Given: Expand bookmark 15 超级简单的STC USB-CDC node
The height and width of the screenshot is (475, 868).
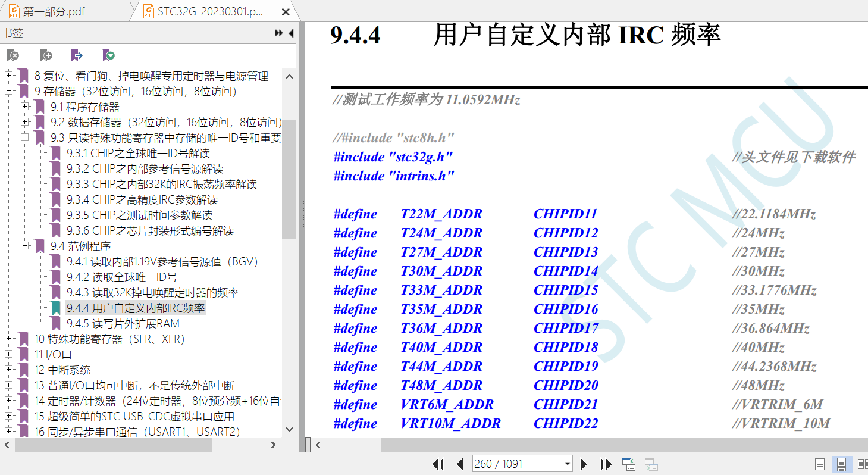Looking at the screenshot, I should (9, 416).
